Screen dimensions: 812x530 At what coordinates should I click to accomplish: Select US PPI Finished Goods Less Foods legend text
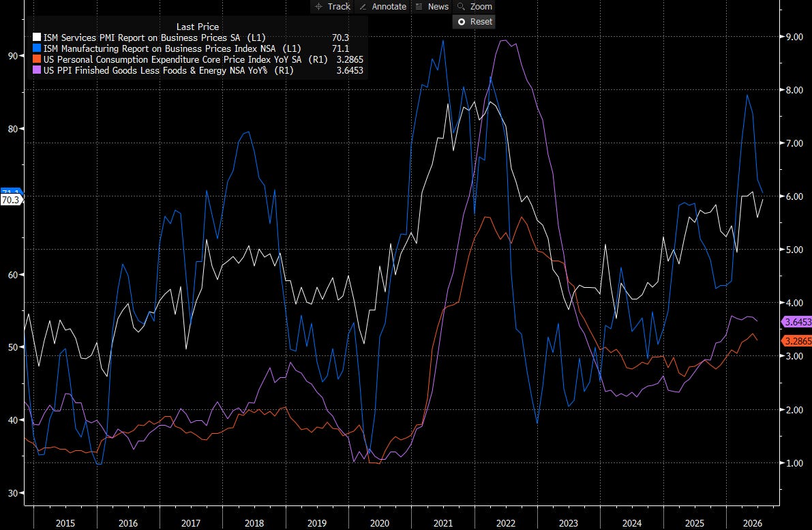[168, 70]
